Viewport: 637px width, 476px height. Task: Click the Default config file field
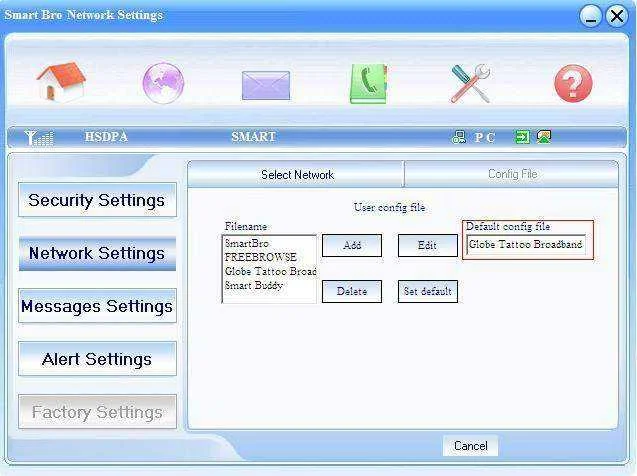click(526, 244)
